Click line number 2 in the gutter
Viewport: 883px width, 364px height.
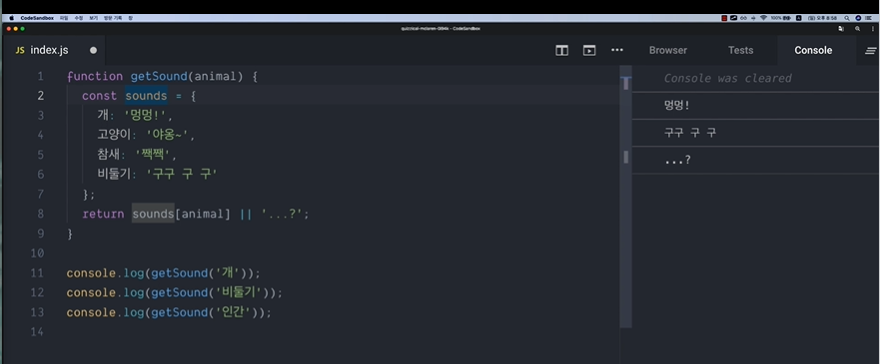tap(41, 96)
